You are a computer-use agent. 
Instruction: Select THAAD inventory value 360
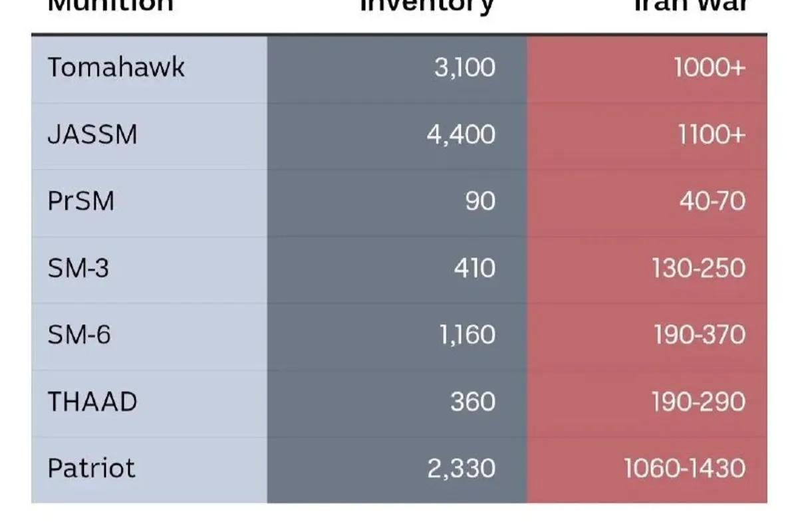473,402
